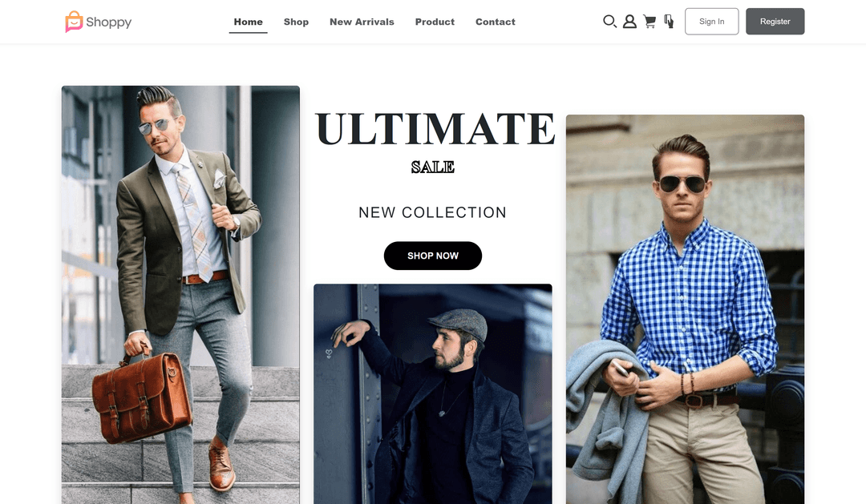Click the hand-holding-phone icon
This screenshot has height=504, width=866.
[x=669, y=22]
